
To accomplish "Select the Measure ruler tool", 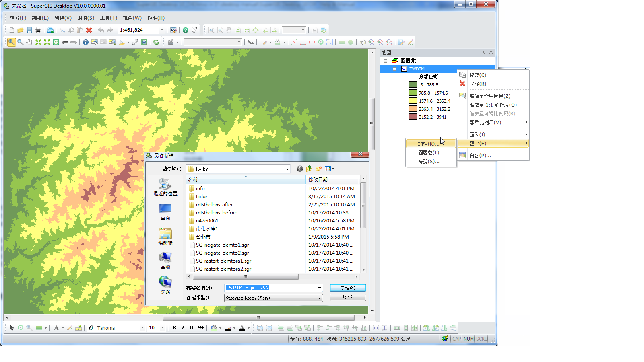I will [122, 42].
